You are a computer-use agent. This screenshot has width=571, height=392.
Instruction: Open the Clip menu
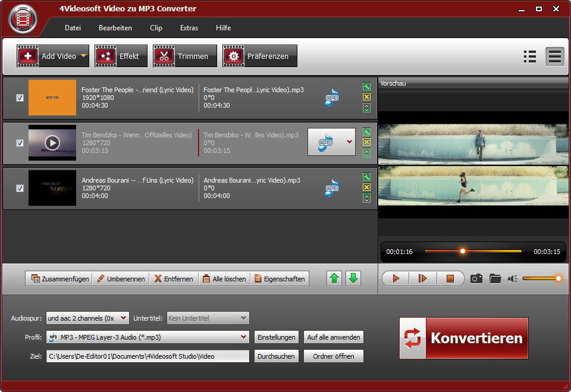tap(156, 28)
